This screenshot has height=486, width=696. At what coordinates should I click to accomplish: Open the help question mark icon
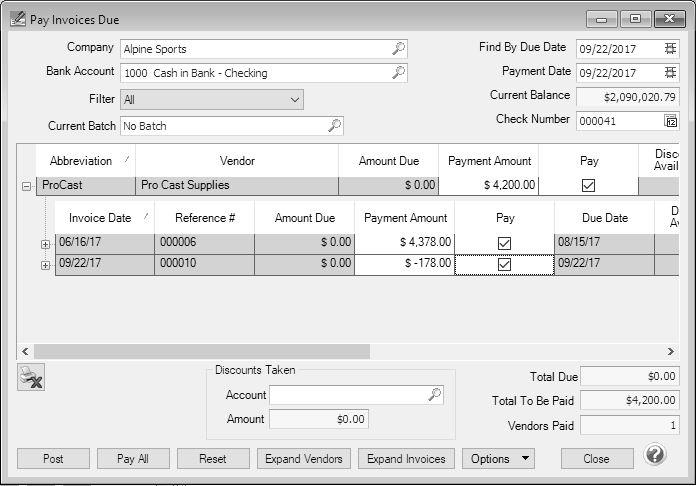655,455
